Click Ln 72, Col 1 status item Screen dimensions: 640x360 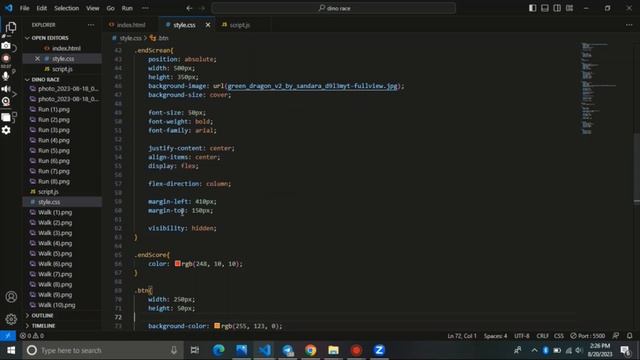tap(462, 336)
